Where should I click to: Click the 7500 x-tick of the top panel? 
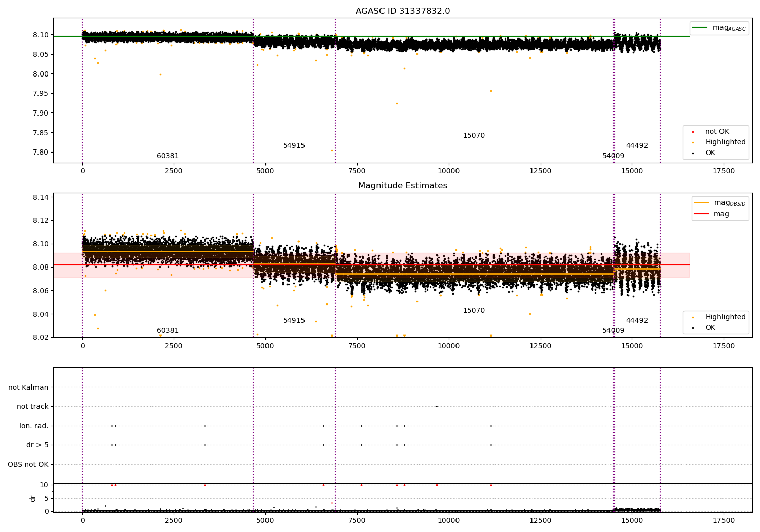[357, 171]
